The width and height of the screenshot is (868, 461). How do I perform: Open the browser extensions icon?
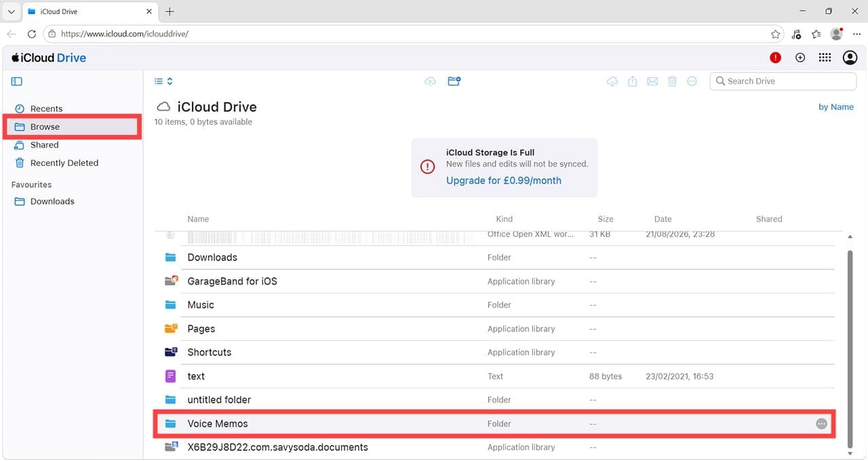click(797, 34)
